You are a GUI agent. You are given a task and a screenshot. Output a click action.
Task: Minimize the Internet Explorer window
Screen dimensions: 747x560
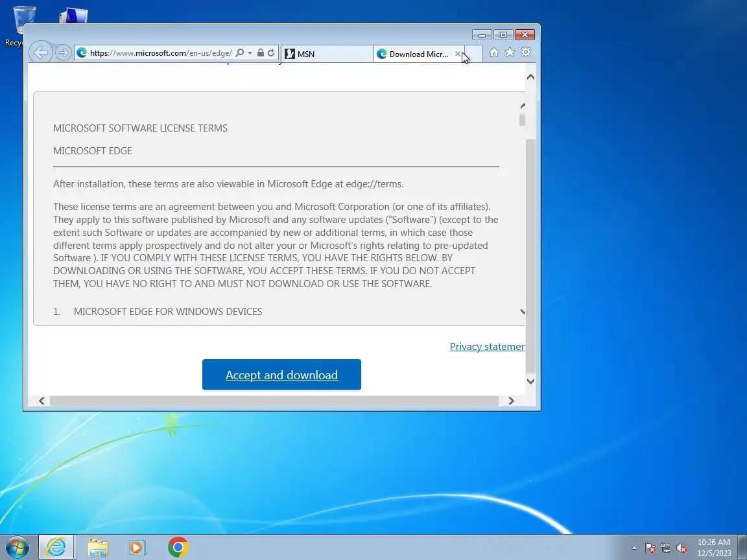482,35
